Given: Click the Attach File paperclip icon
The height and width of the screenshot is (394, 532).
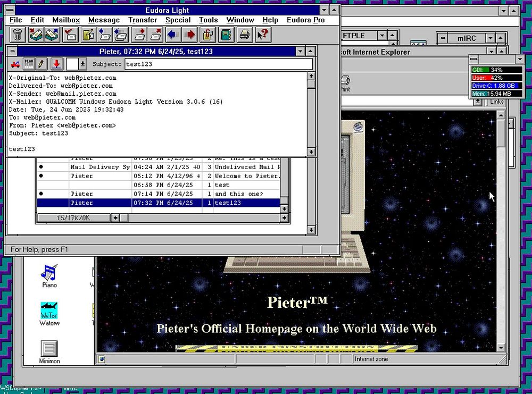Looking at the screenshot, I should click(208, 35).
